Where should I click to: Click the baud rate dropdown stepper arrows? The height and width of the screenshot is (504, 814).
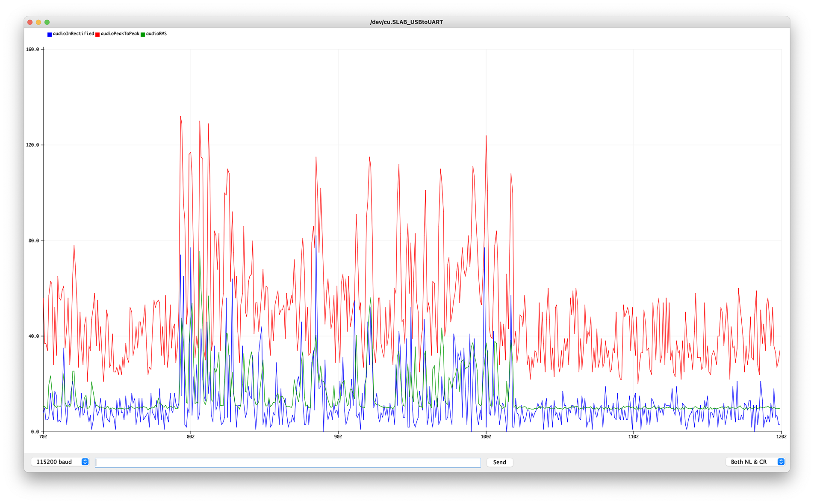point(85,462)
